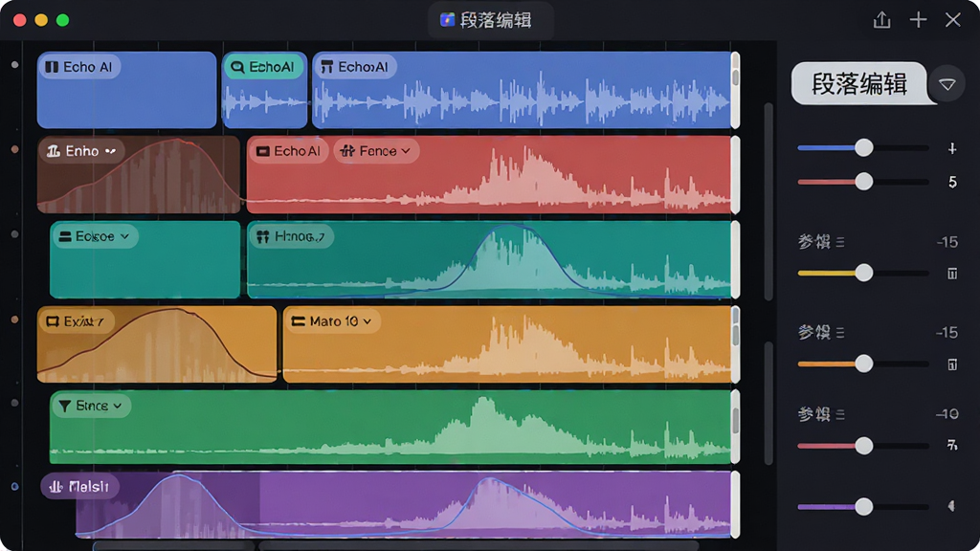
Task: Toggle the dot beside the blue Echo AI track
Action: coord(15,65)
